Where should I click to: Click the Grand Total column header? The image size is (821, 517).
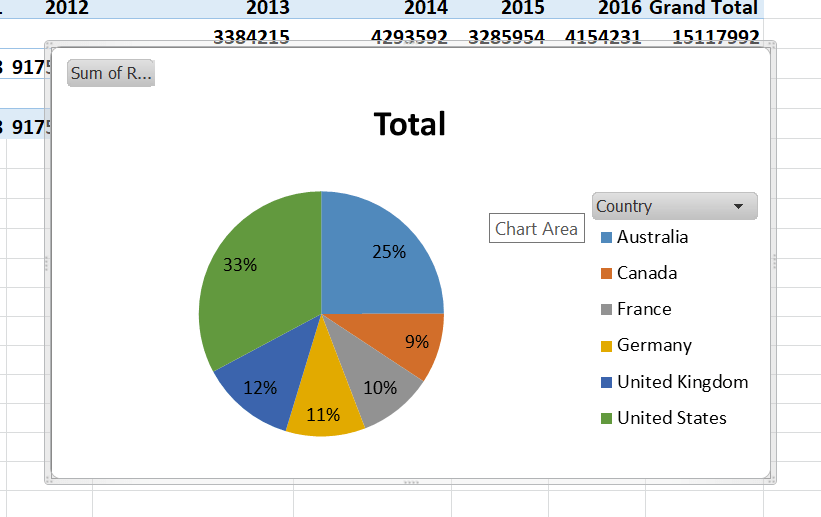point(703,9)
